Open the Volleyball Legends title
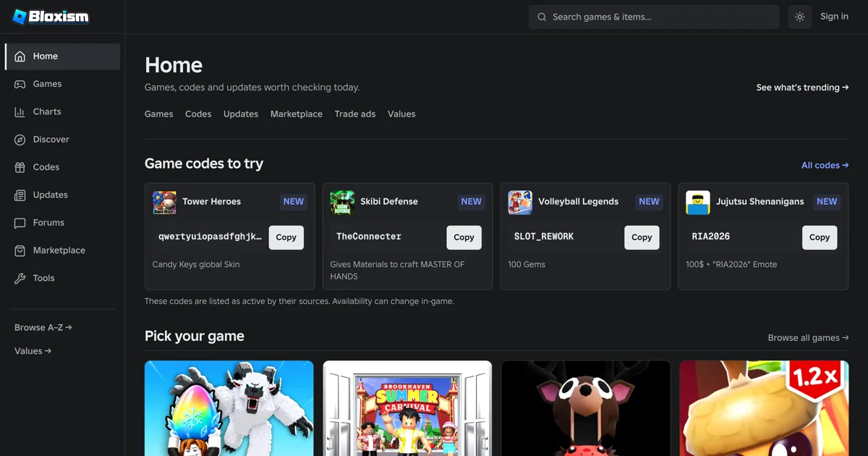The image size is (868, 456). 579,202
